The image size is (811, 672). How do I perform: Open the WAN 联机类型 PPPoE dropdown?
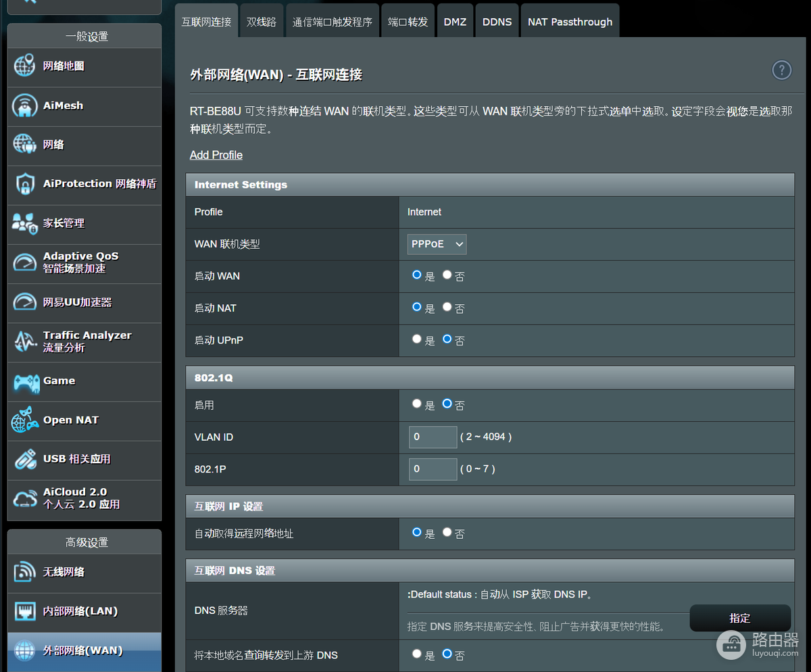pyautogui.click(x=437, y=244)
